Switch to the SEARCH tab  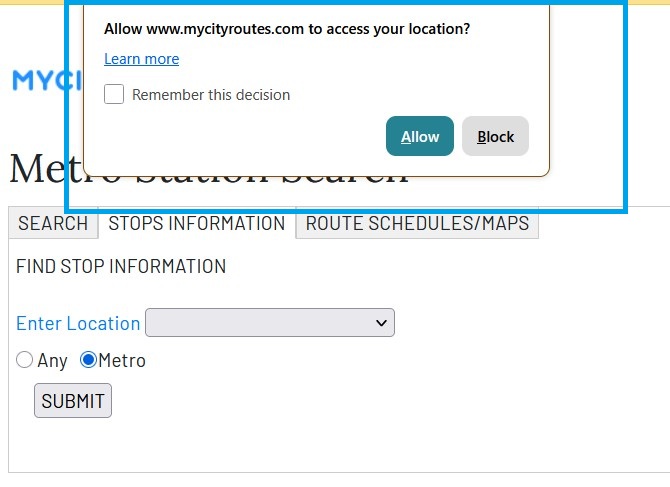pyautogui.click(x=53, y=223)
